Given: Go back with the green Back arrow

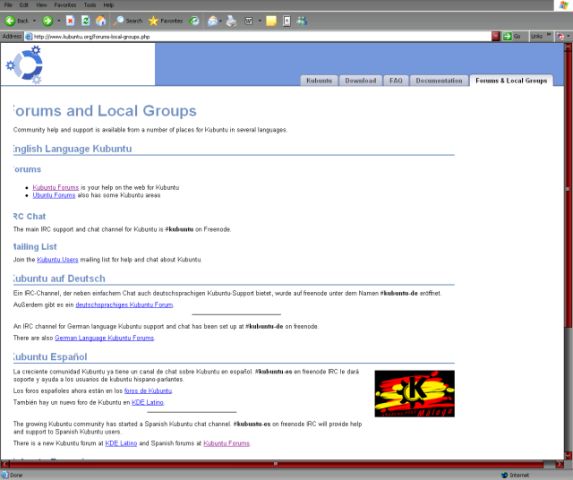Looking at the screenshot, I should pos(10,21).
